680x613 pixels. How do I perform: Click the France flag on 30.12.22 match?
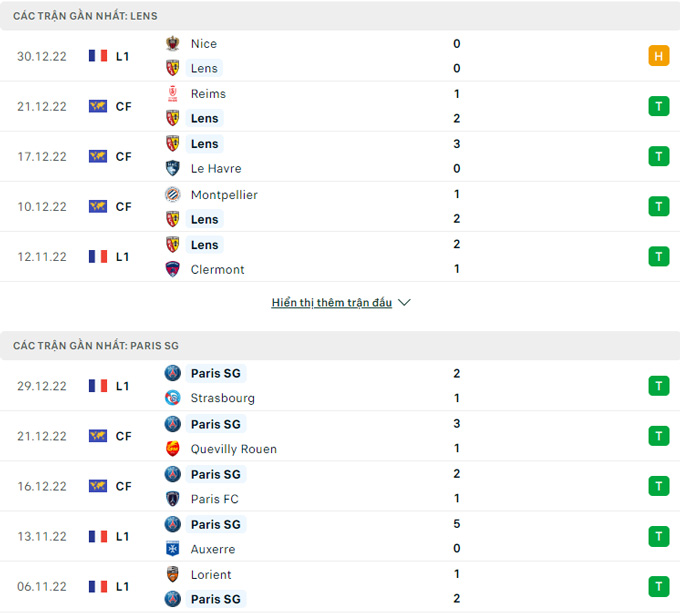tap(98, 56)
